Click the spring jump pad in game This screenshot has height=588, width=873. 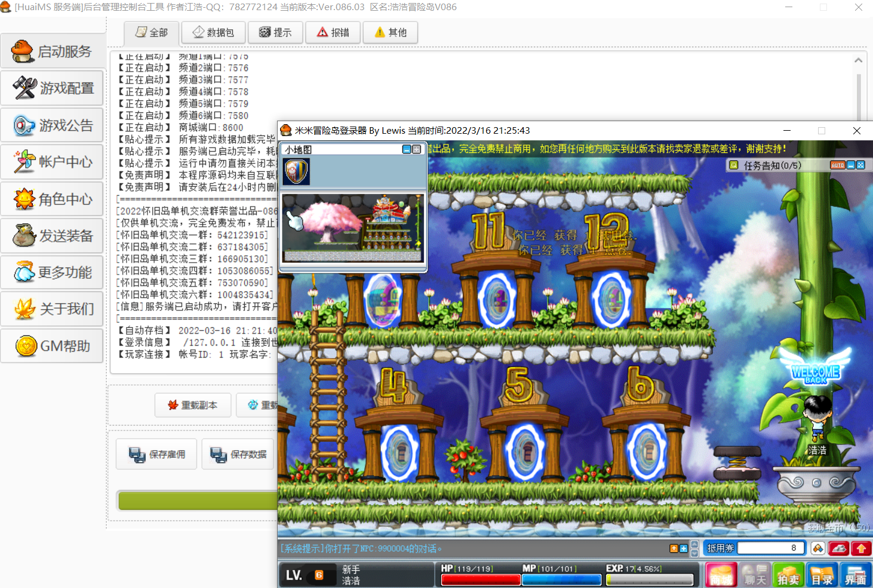[737, 463]
